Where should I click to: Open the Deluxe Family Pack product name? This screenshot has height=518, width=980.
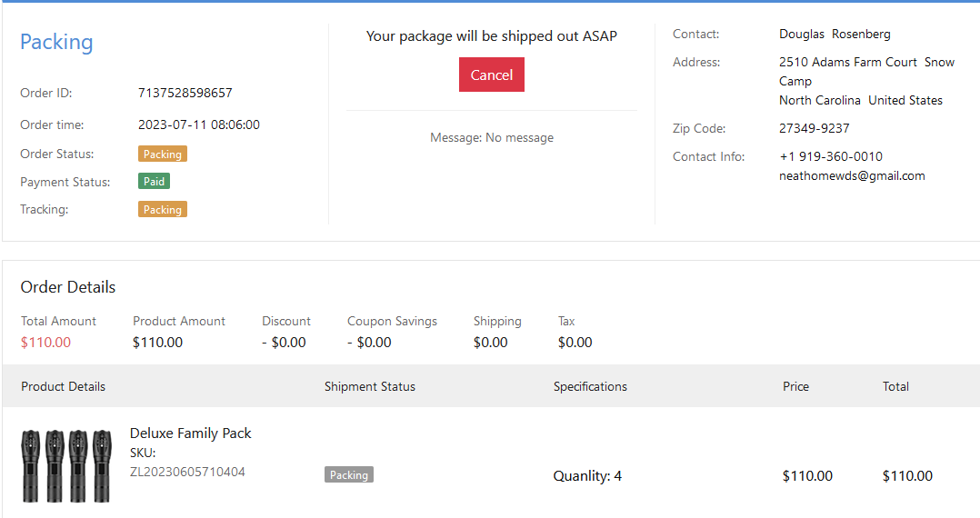click(190, 433)
